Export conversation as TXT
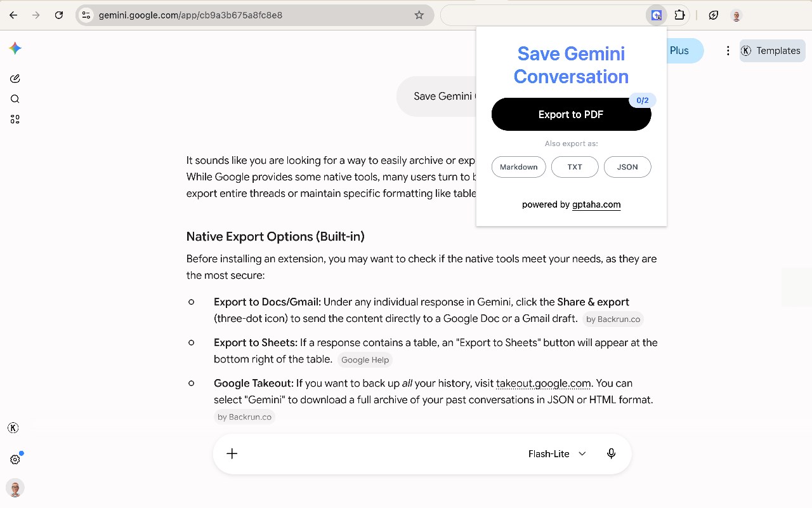 pos(575,167)
